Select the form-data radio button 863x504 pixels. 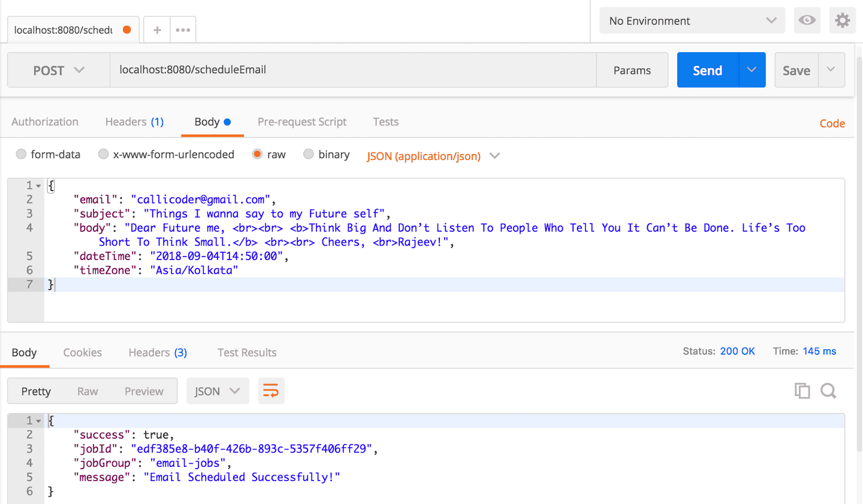click(x=21, y=154)
